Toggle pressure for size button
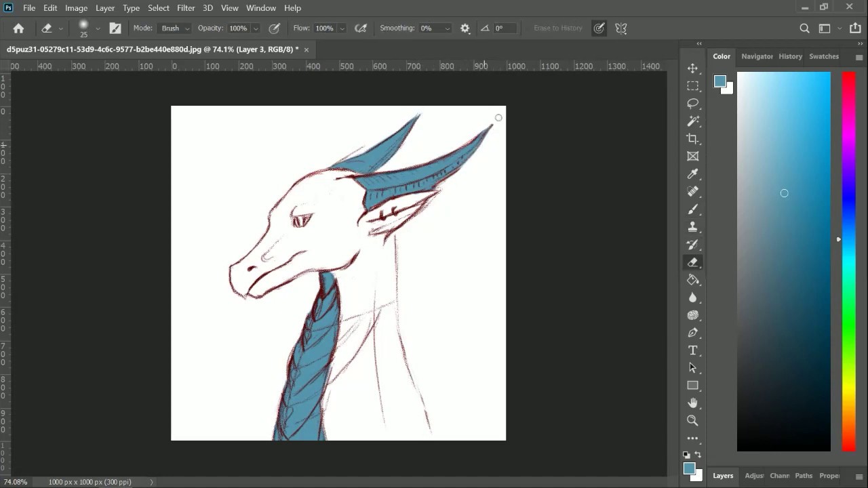Viewport: 868px width, 488px height. click(599, 28)
